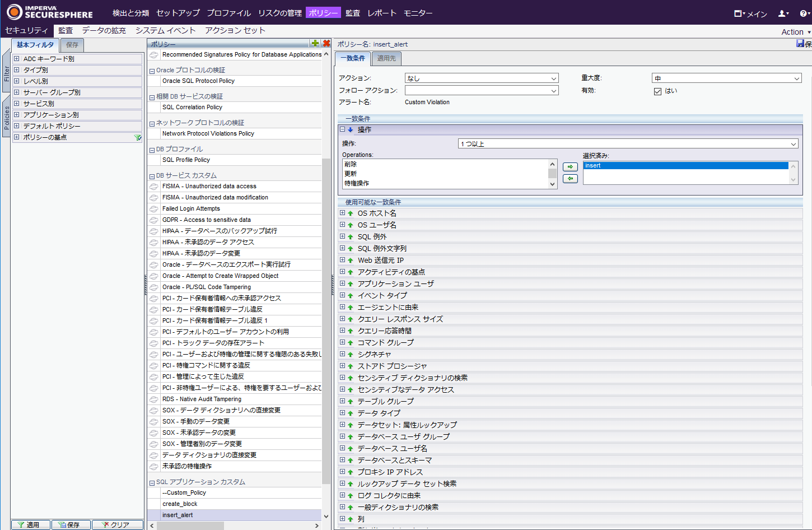
Task: Open the リスクの管理 menu
Action: point(280,13)
